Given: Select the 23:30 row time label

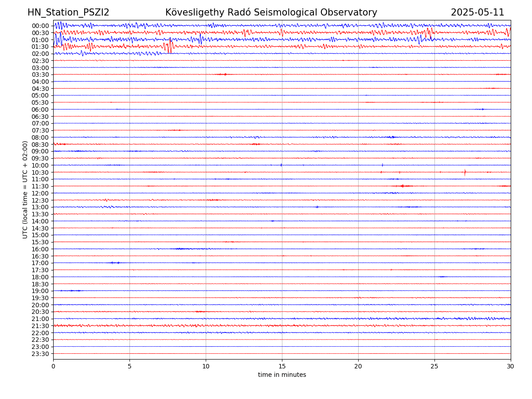Looking at the screenshot, I should point(40,354).
